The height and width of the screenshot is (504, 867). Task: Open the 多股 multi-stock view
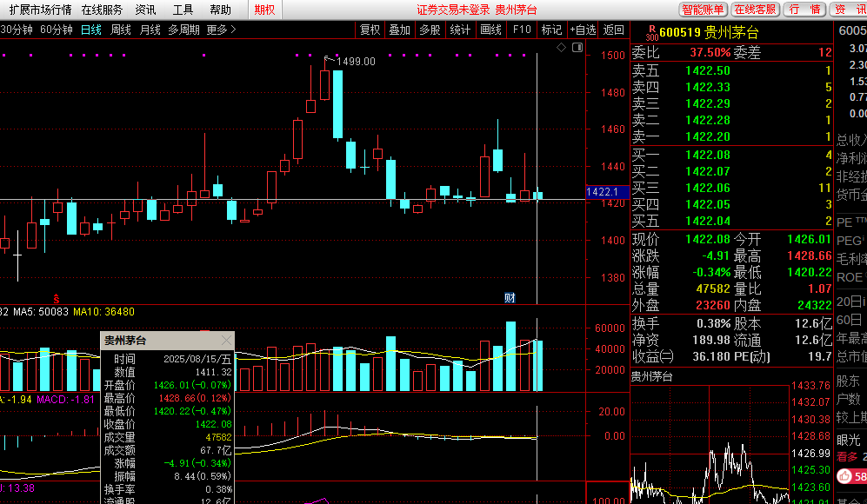(430, 30)
